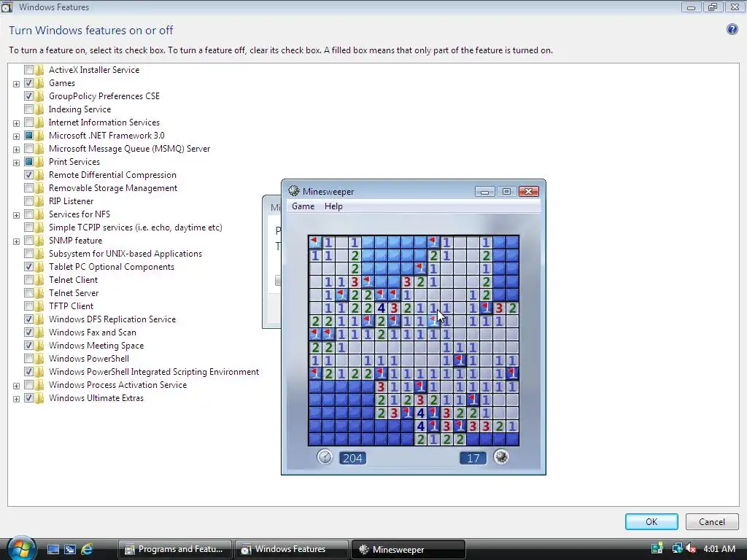Click Cancel in Windows Features

click(x=712, y=522)
